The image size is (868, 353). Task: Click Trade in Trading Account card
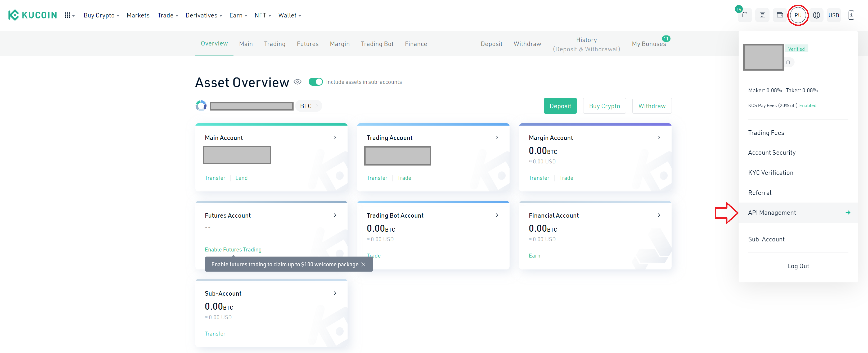pyautogui.click(x=404, y=178)
